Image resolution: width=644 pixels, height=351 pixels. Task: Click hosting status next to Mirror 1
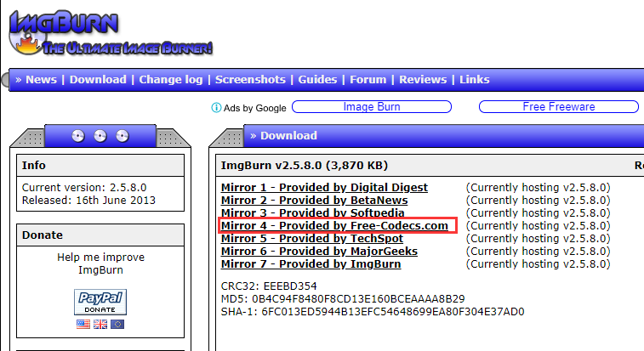click(538, 188)
